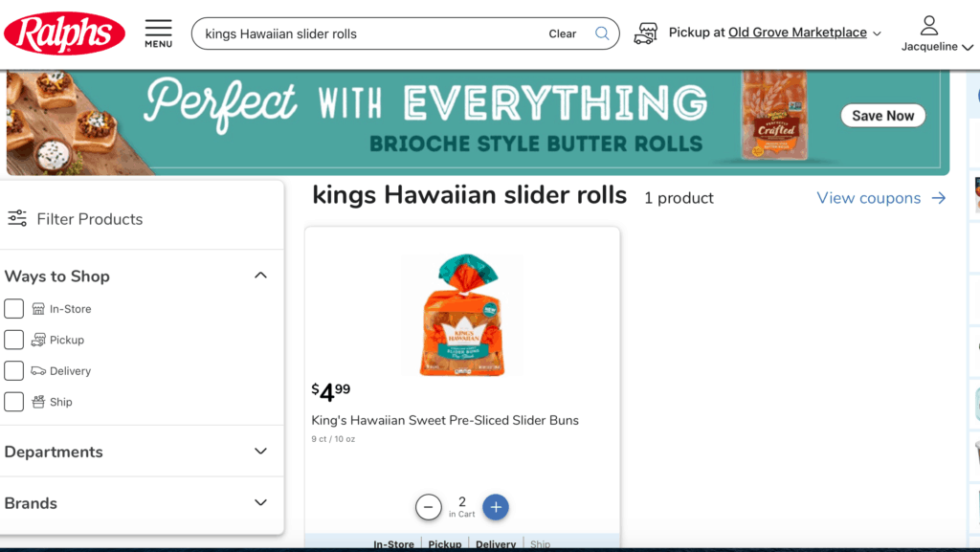Expand the Brands filter
Image resolution: width=980 pixels, height=552 pixels.
coord(260,502)
